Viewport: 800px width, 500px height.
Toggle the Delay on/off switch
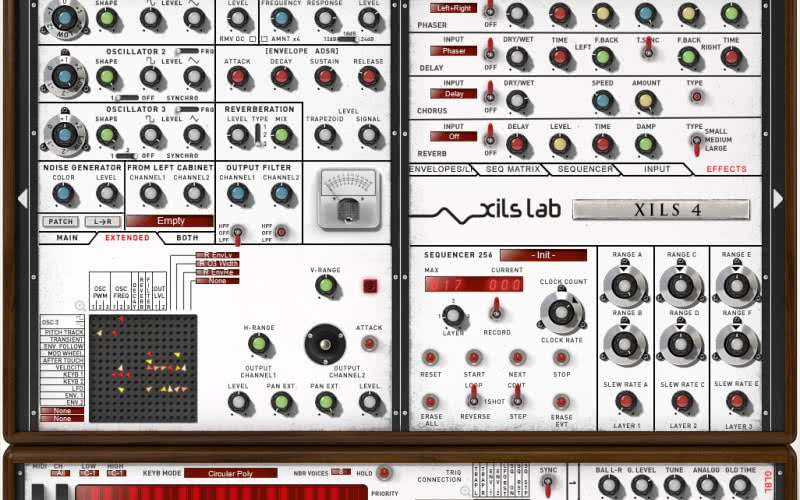click(x=490, y=49)
